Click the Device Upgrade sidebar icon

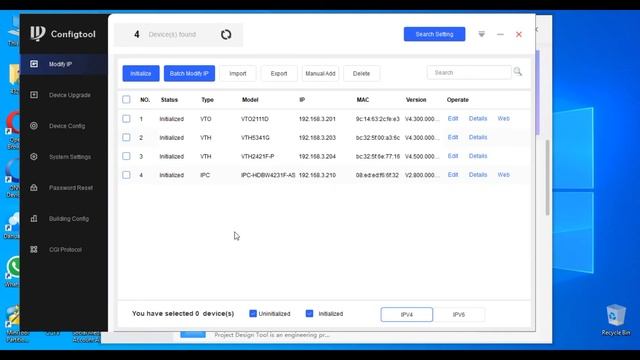click(34, 95)
